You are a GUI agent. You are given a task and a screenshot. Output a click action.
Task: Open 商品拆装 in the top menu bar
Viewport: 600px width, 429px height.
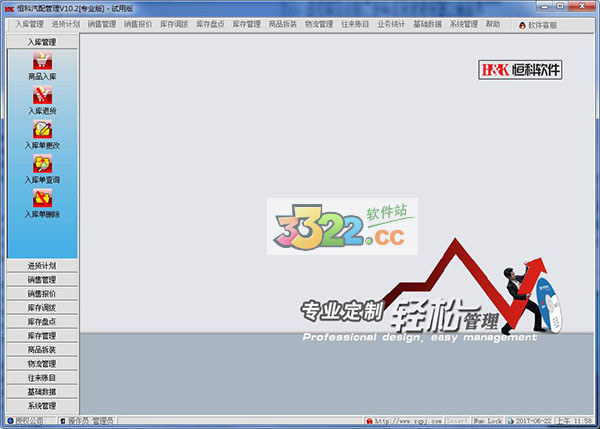click(x=283, y=24)
